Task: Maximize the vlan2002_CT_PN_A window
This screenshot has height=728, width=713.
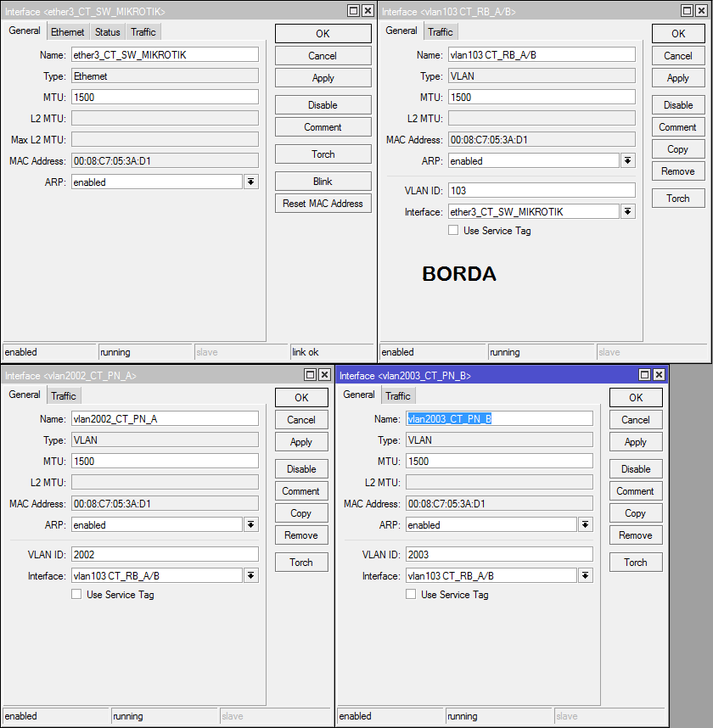Action: [x=311, y=375]
